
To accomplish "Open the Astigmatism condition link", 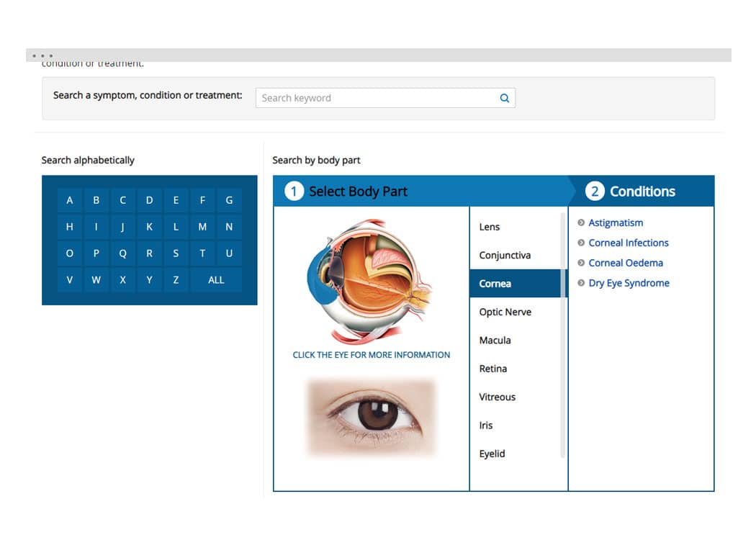I will click(616, 223).
